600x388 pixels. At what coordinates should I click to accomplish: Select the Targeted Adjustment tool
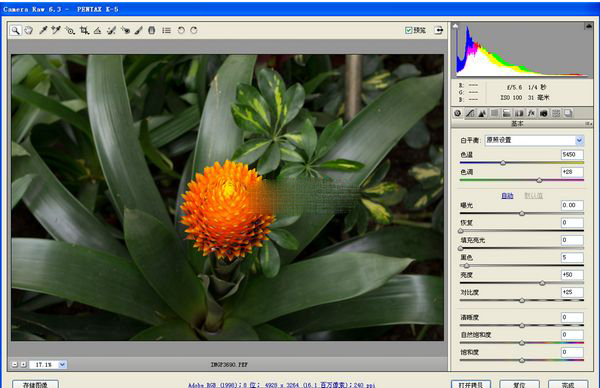click(70, 30)
